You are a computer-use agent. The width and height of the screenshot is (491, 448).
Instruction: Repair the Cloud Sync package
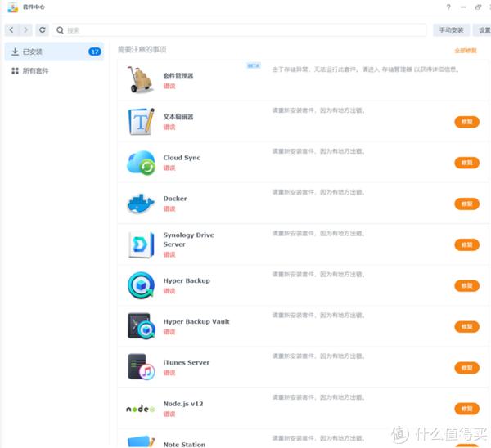pos(467,163)
